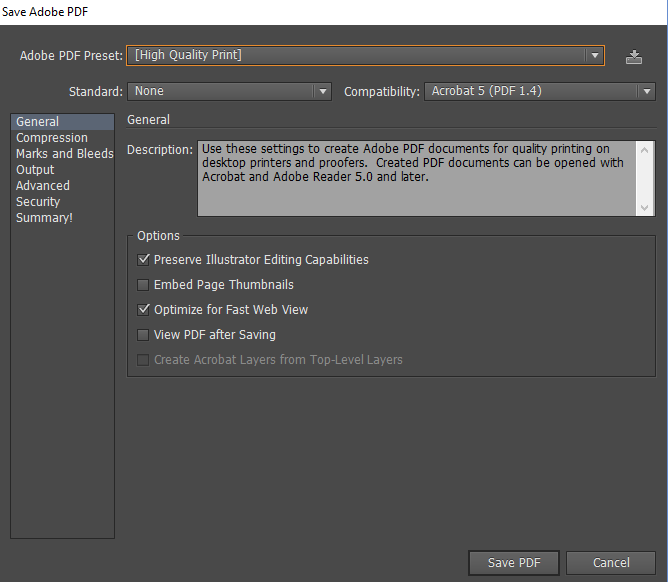
Task: Click the description scrollbar down arrow
Action: 645,207
